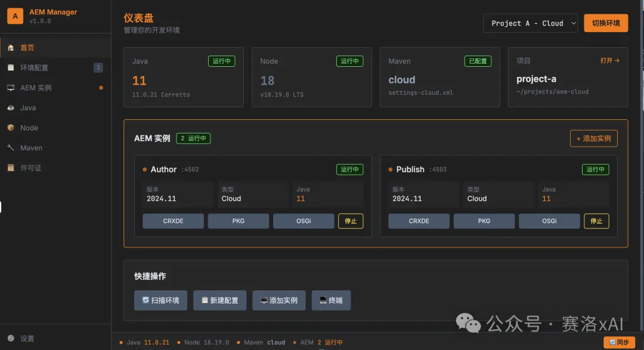Viewport: 644px width, 350px height.
Task: Click the AEM Manager logo icon
Action: coord(15,16)
